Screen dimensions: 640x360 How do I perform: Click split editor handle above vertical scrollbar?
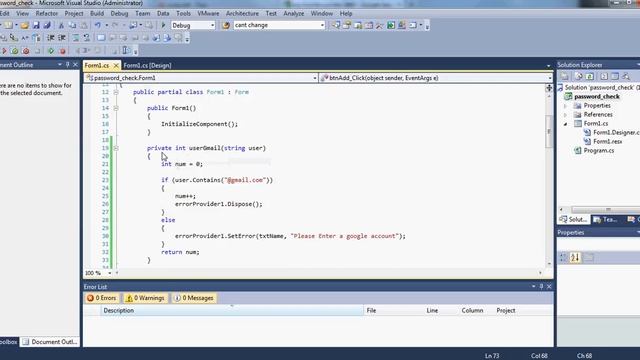tap(549, 88)
